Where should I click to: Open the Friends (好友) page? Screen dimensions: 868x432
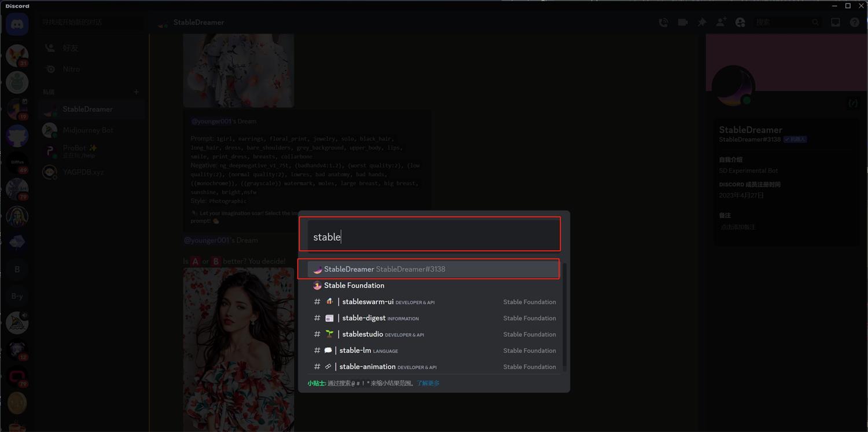click(91, 48)
